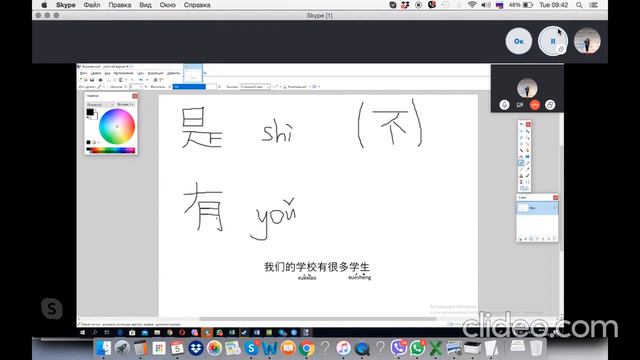Open WhatsApp from the Dock

pos(417,348)
